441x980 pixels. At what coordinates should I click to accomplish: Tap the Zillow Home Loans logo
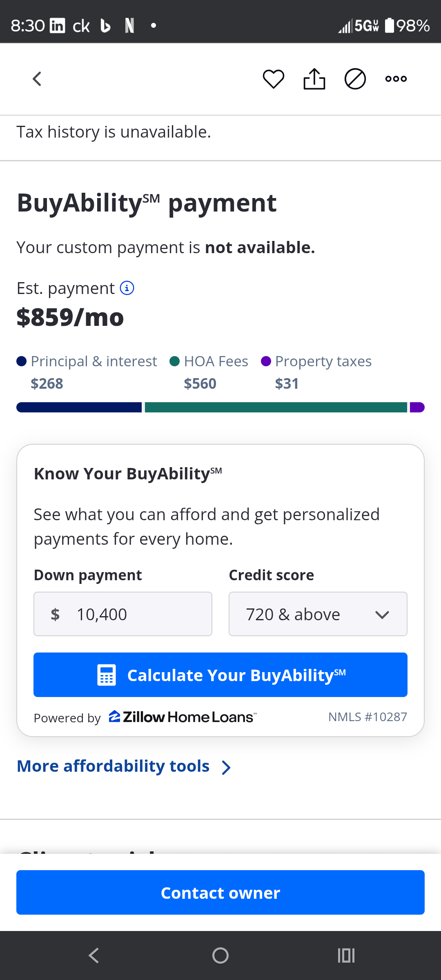coord(183,717)
